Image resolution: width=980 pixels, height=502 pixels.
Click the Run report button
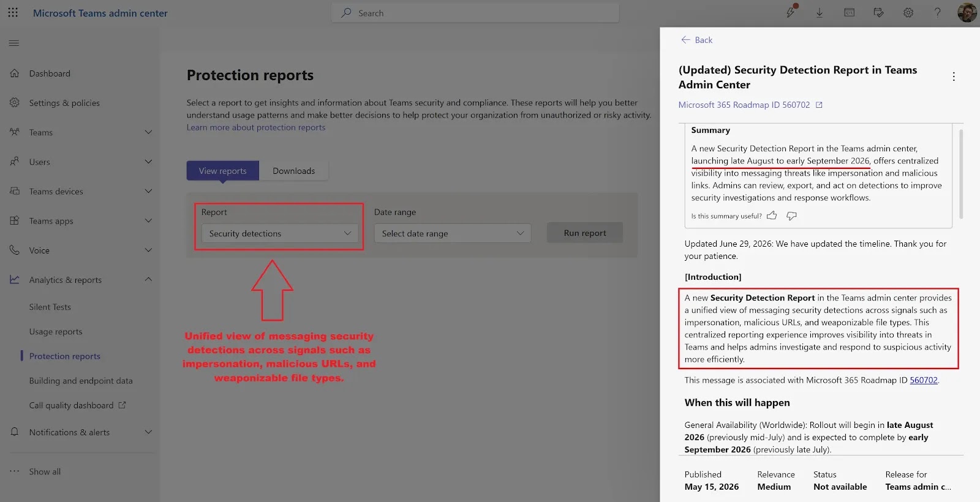coord(585,233)
